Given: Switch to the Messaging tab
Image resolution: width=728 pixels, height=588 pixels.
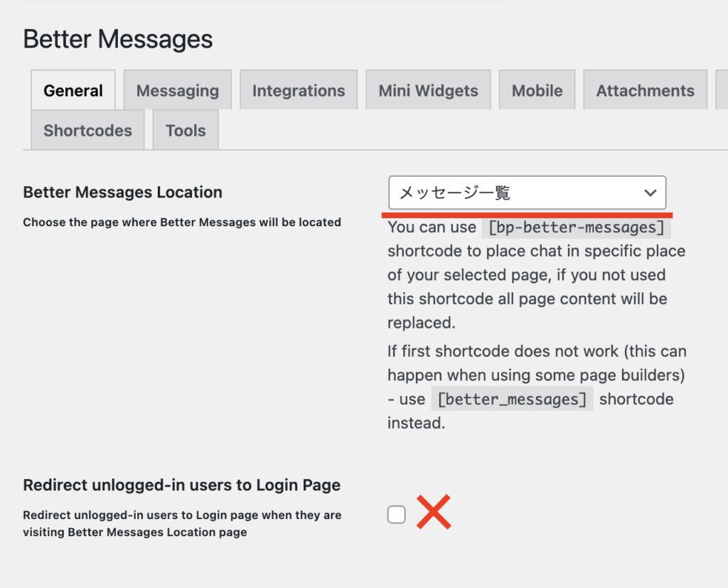Looking at the screenshot, I should [177, 90].
